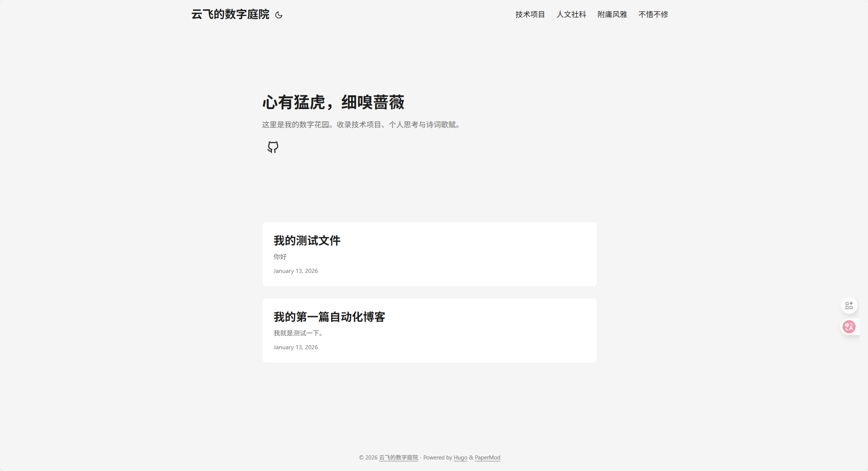Open the post titled 我的测试文件
This screenshot has width=868, height=471.
pyautogui.click(x=307, y=241)
